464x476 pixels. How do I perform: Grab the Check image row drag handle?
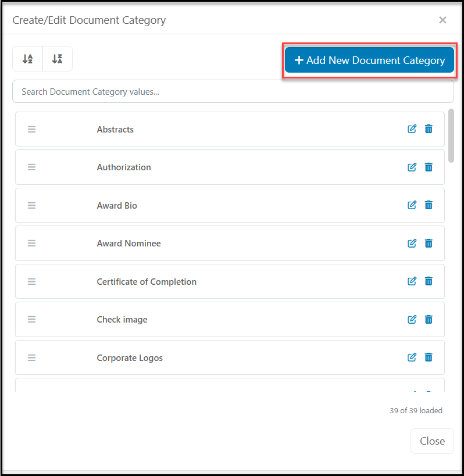pos(31,319)
